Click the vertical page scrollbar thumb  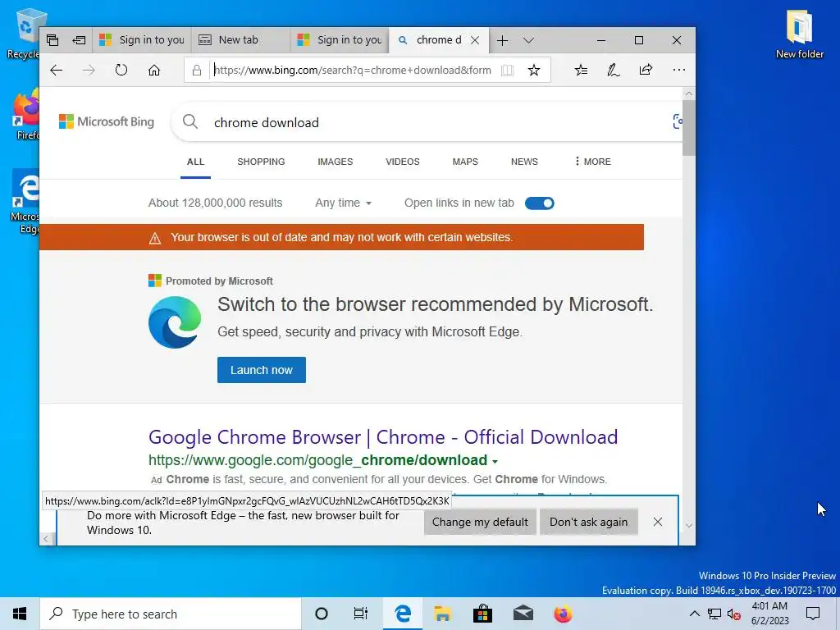pos(689,127)
